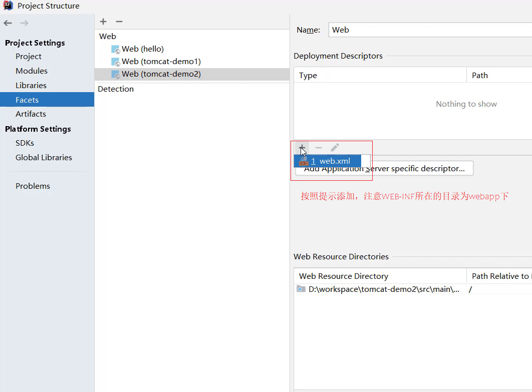Select Artifacts in the sidebar

31,114
